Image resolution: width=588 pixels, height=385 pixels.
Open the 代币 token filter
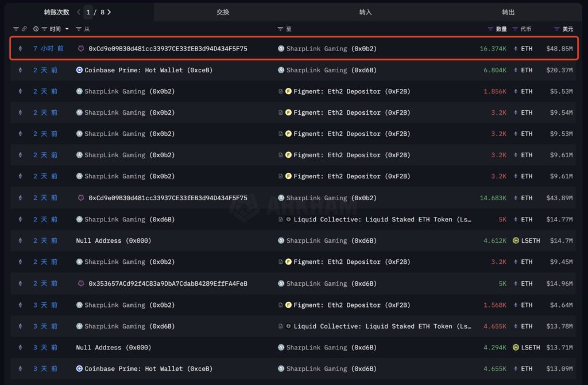click(x=515, y=29)
